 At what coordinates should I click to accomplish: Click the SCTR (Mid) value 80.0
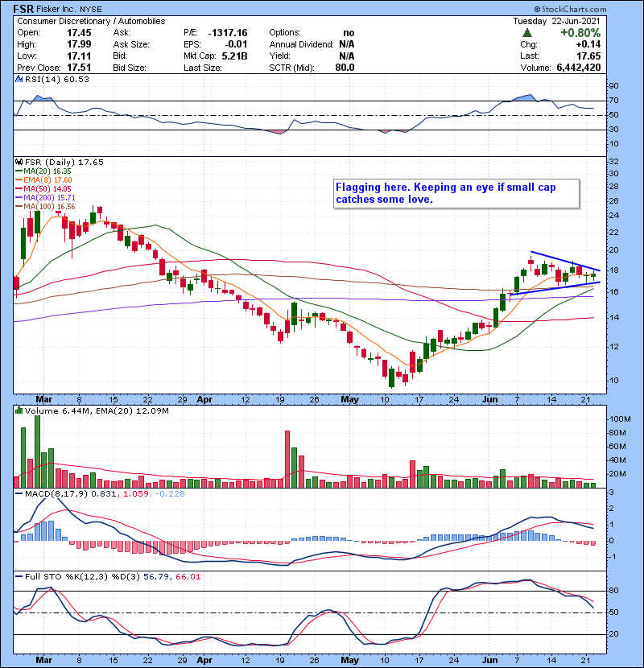pyautogui.click(x=345, y=68)
